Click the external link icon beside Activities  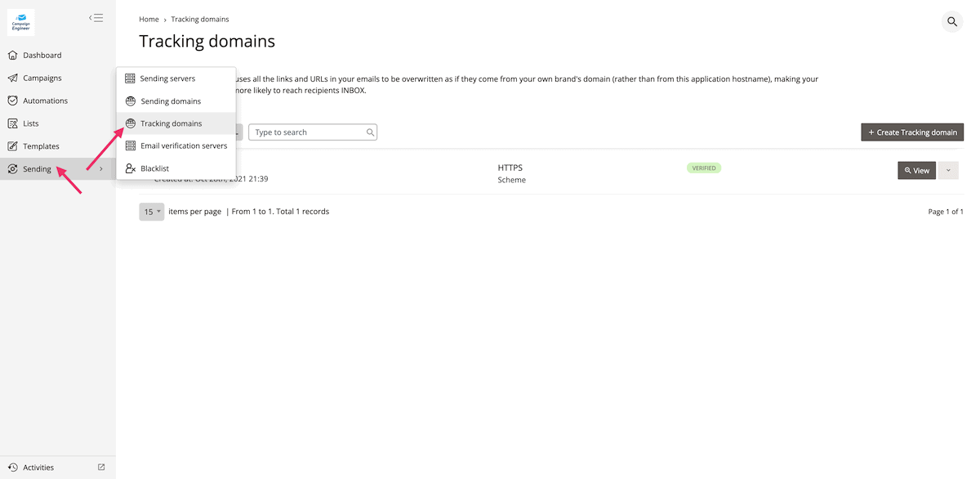tap(101, 468)
